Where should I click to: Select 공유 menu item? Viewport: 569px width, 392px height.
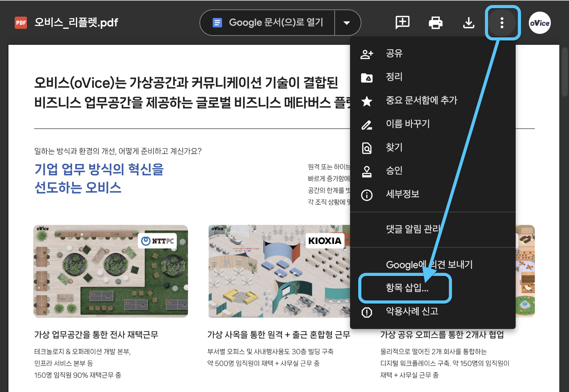click(433, 53)
